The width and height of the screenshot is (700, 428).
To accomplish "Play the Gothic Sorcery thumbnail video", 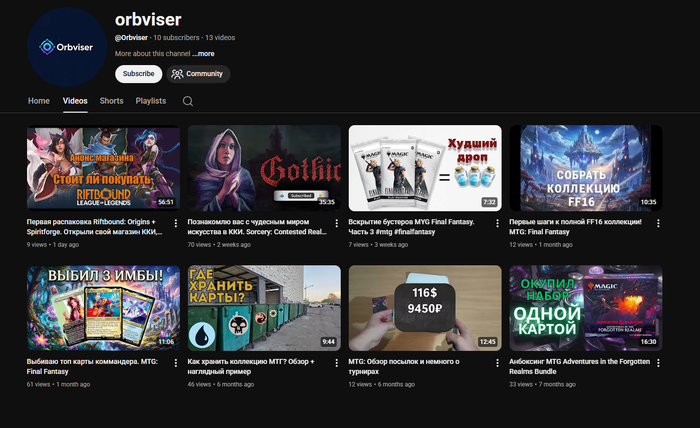I will point(264,168).
